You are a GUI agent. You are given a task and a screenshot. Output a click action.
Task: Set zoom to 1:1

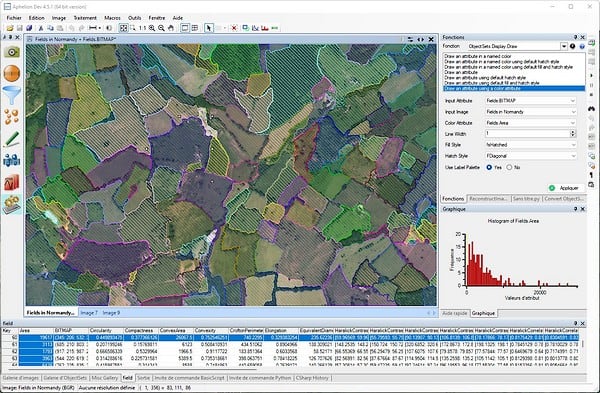[x=142, y=28]
